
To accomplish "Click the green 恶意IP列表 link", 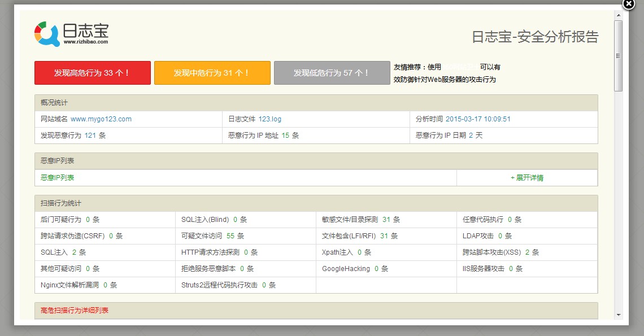I will [x=58, y=178].
